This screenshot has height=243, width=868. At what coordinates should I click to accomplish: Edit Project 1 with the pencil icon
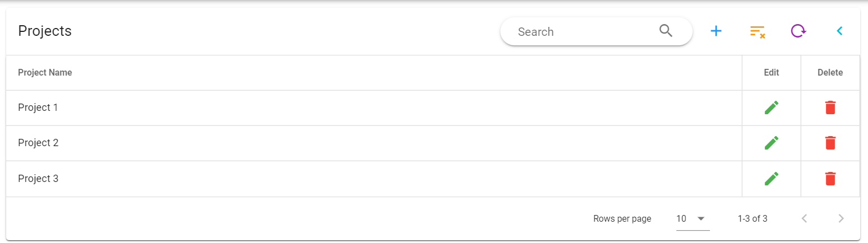(x=772, y=108)
